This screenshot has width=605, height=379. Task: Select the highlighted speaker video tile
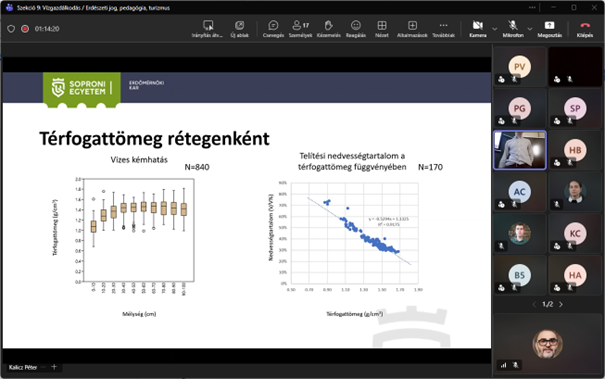(x=520, y=150)
